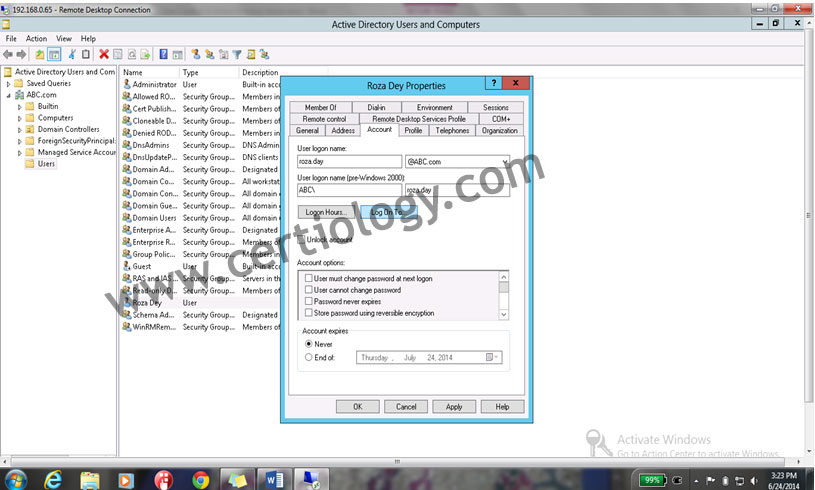Screen dimensions: 815x490
Task: Create a new organizational unit via toolbar icon
Action: (x=224, y=54)
